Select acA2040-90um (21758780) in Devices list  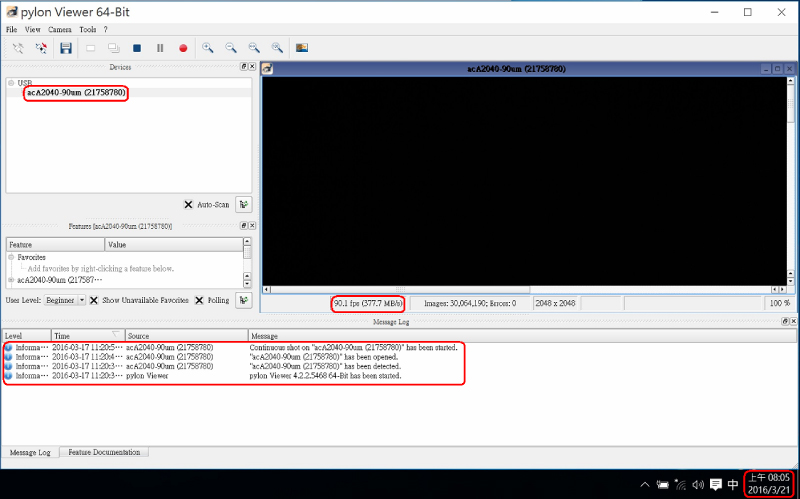76,93
